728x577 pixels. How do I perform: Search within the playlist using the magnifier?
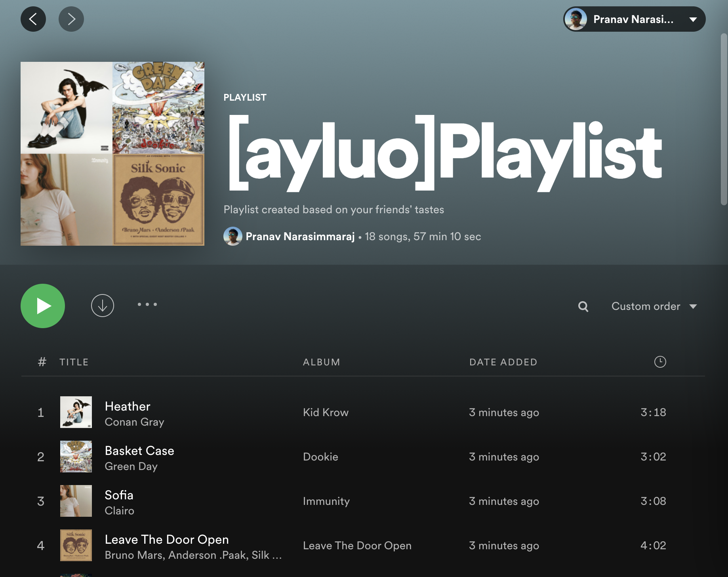coord(583,306)
